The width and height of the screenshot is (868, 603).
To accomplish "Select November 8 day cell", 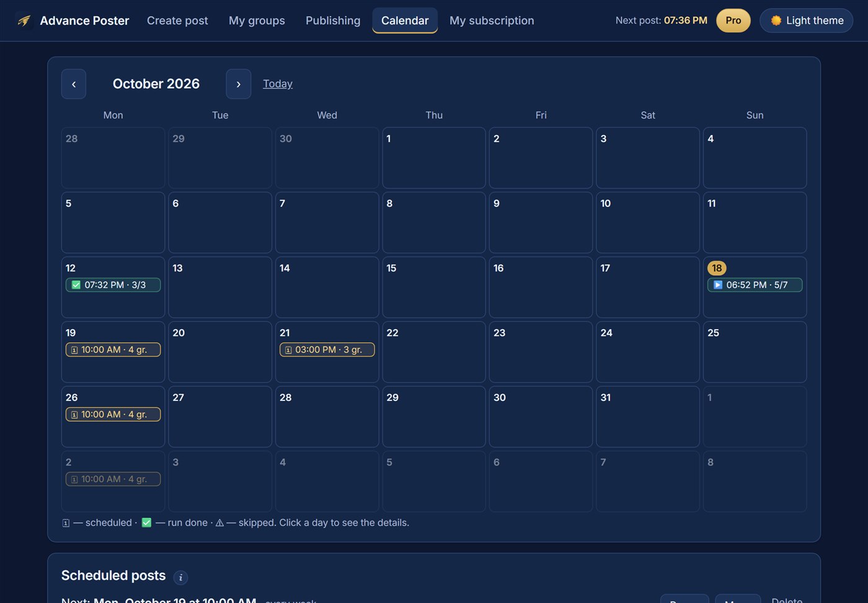I will pos(755,482).
